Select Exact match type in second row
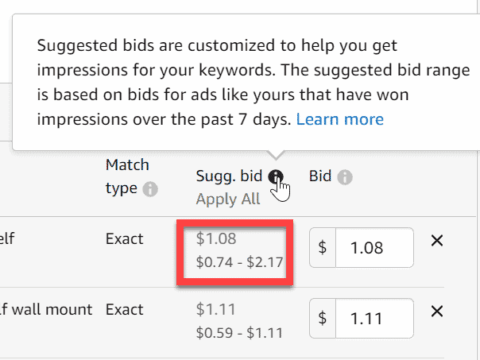 (124, 310)
